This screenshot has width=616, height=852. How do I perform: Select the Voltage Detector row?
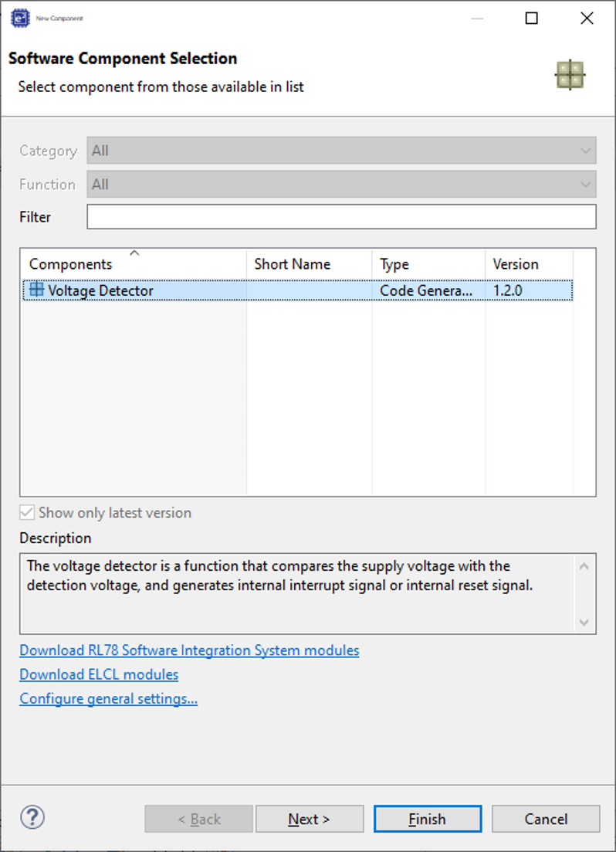point(298,290)
